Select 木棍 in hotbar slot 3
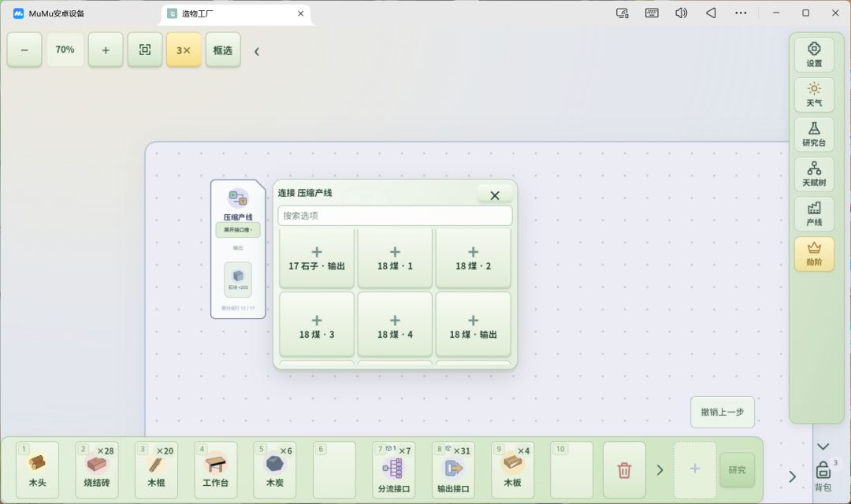This screenshot has width=851, height=504. point(156,470)
